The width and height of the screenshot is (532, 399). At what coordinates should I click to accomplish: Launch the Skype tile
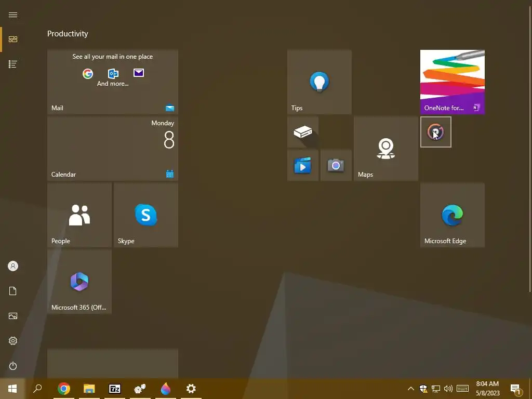[x=146, y=215]
